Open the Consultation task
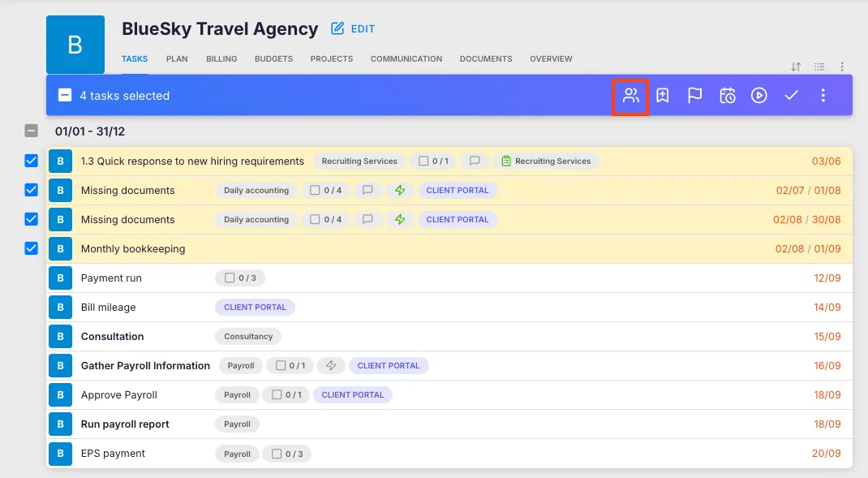The height and width of the screenshot is (478, 868). tap(112, 336)
